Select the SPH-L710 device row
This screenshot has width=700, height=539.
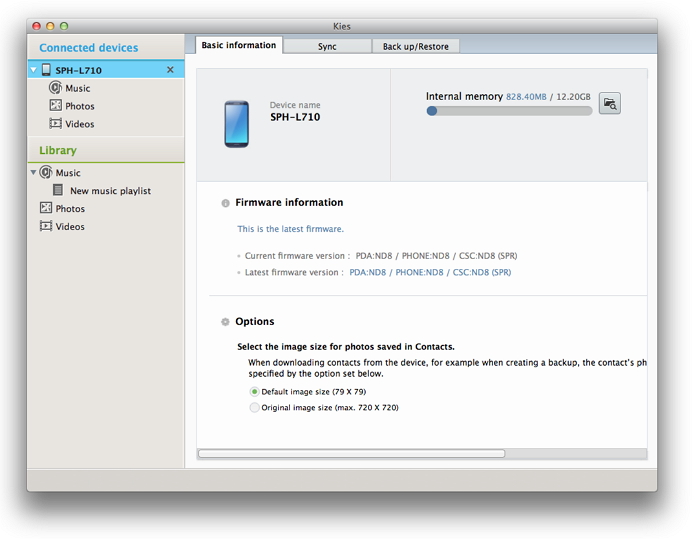tap(106, 70)
